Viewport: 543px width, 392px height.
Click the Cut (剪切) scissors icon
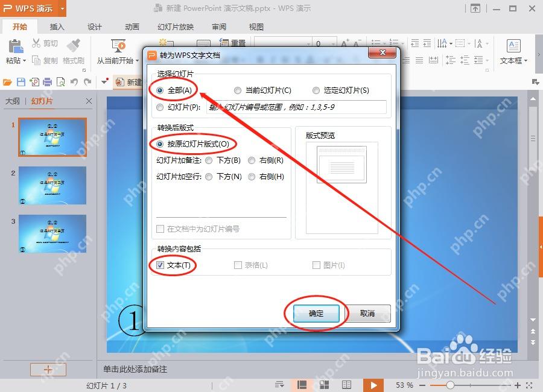(36, 43)
